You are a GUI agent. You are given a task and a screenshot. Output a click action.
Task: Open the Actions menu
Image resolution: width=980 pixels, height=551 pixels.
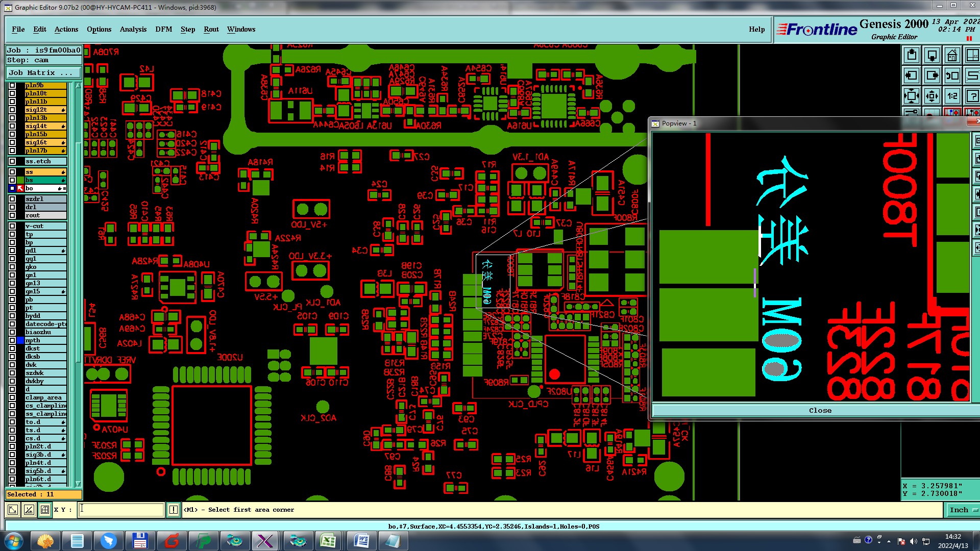(66, 29)
